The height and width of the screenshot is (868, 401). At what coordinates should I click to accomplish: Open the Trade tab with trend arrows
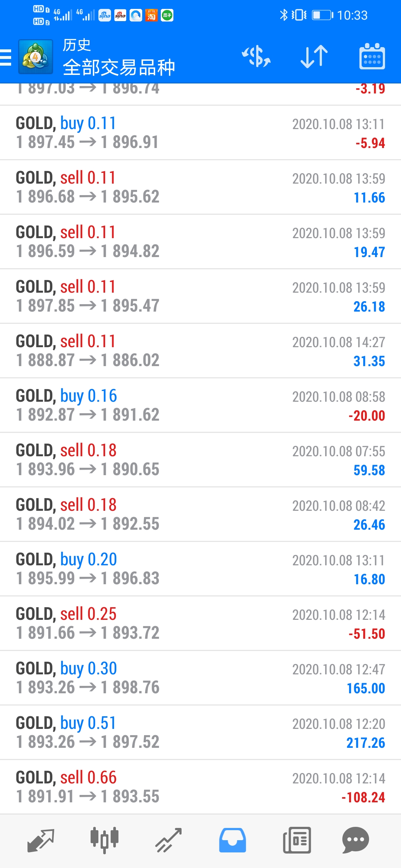(x=168, y=840)
